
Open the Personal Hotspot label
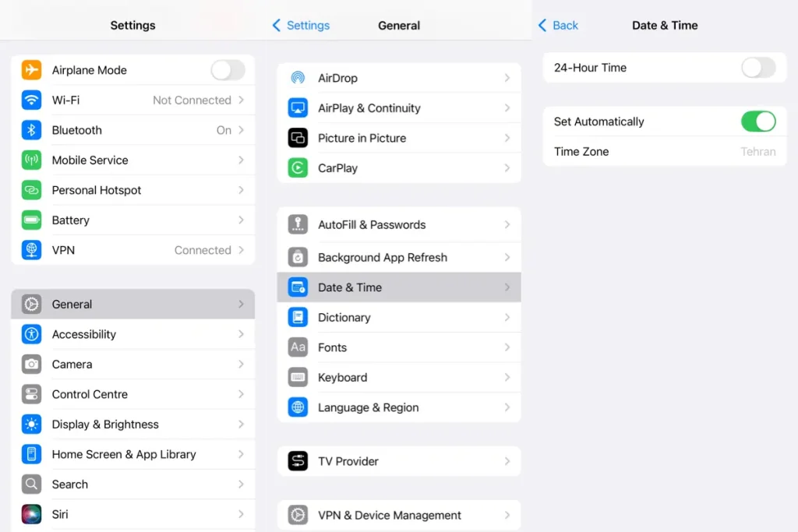click(96, 190)
